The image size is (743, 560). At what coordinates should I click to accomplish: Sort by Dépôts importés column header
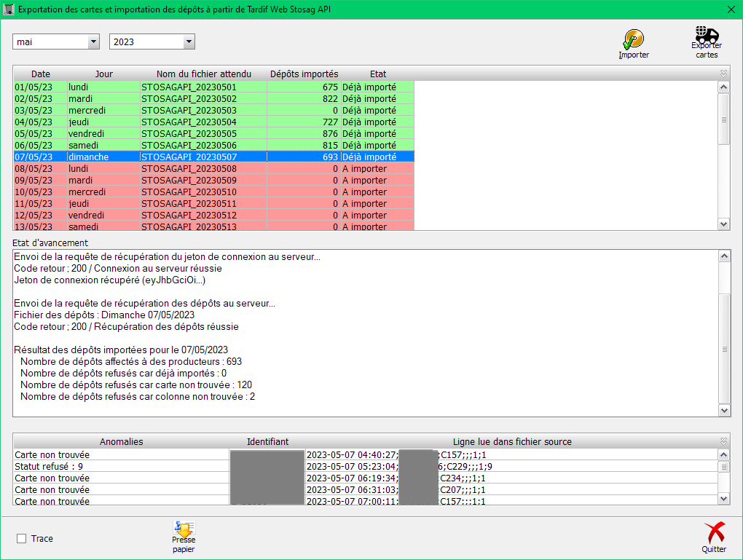coord(304,74)
